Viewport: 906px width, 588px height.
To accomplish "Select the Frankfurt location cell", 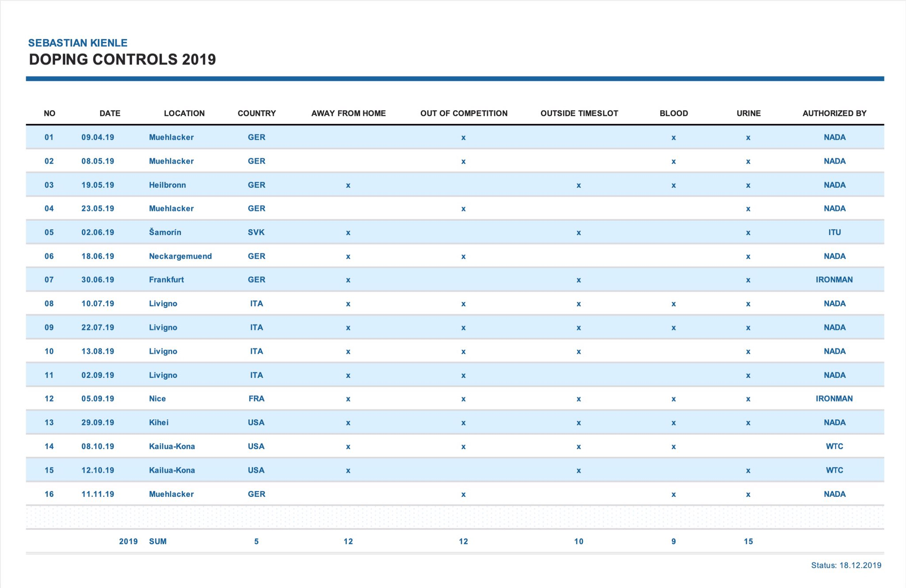I will (x=166, y=279).
